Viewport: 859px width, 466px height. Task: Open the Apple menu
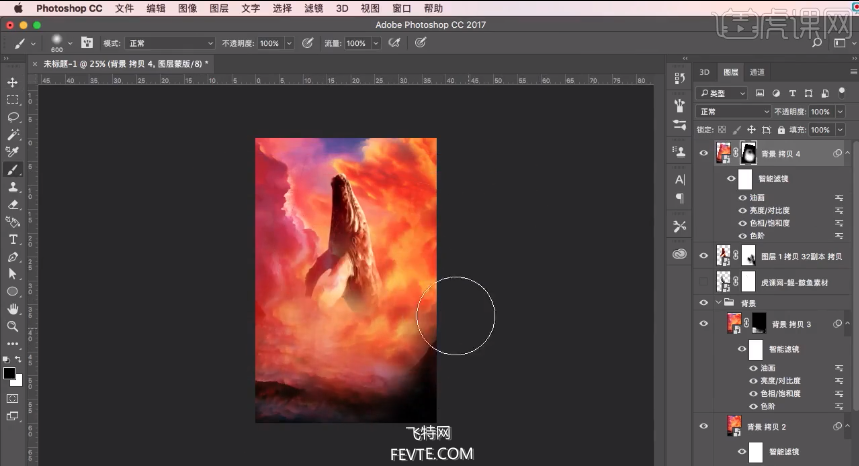(x=18, y=8)
